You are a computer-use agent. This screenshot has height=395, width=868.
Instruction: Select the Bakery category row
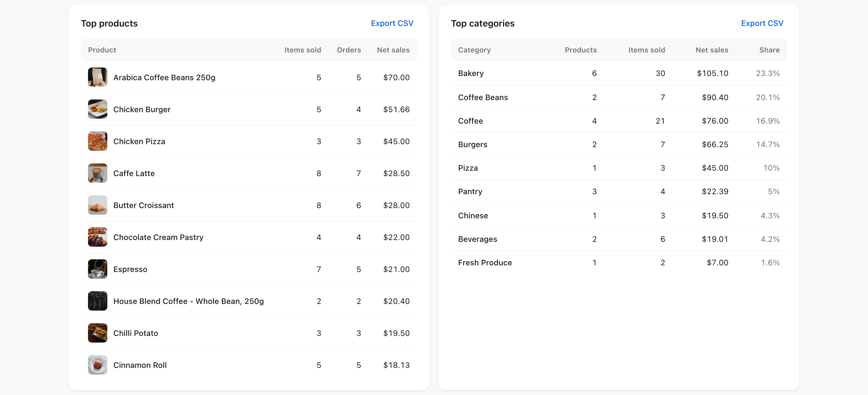click(619, 73)
